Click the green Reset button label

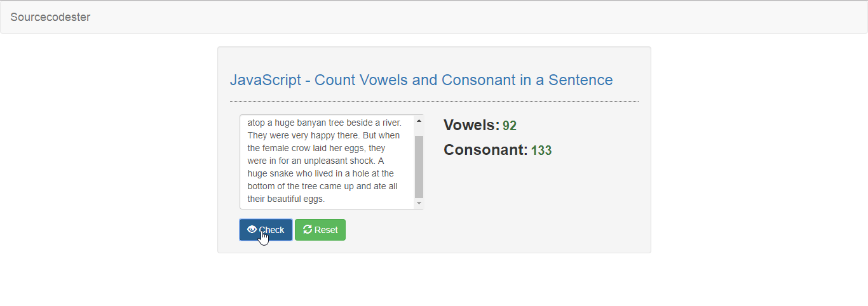[326, 230]
